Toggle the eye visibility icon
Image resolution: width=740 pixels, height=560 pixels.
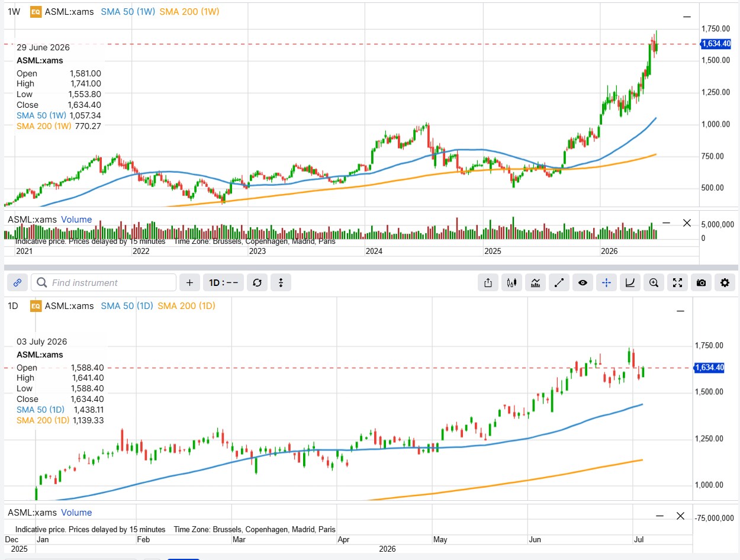[583, 283]
